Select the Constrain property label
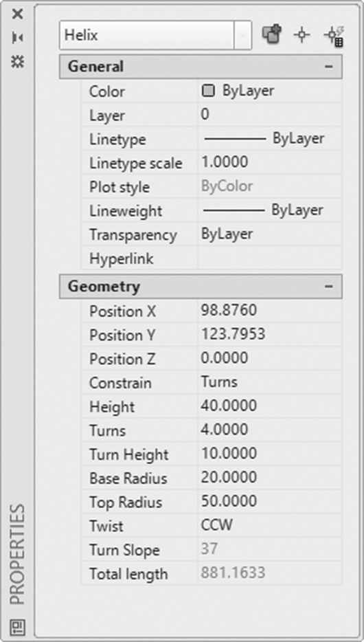The width and height of the screenshot is (364, 642). pyautogui.click(x=120, y=384)
